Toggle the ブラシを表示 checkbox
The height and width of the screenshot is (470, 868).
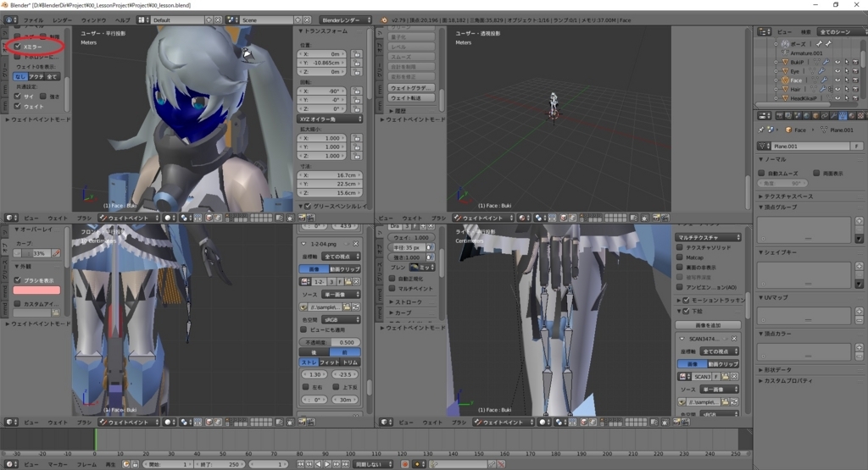click(18, 279)
